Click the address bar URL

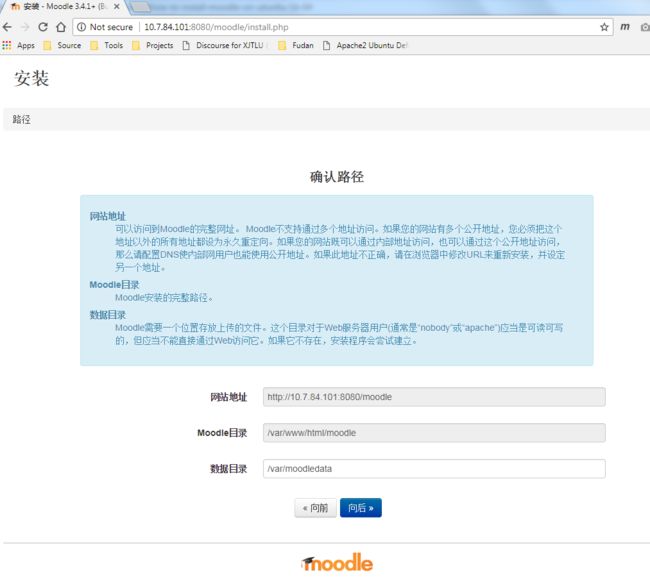[216, 27]
